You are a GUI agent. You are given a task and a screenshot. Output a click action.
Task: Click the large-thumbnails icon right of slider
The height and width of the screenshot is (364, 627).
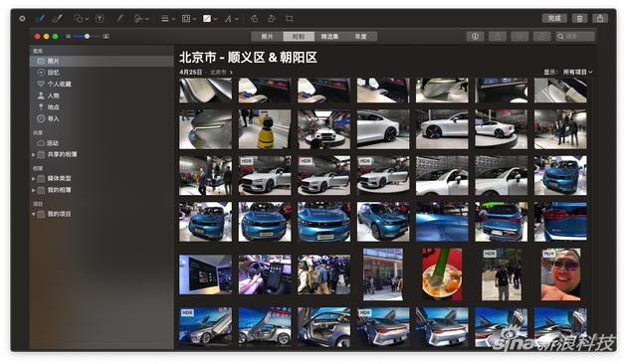click(x=105, y=37)
